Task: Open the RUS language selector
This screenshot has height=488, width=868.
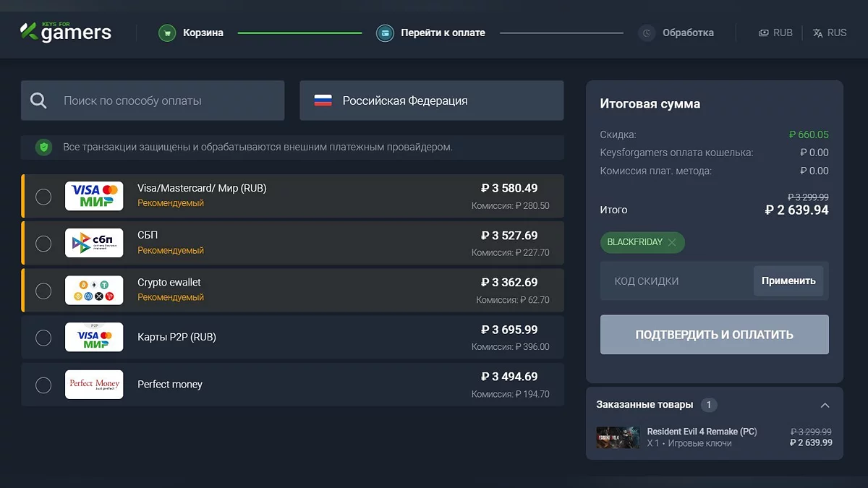Action: click(830, 33)
